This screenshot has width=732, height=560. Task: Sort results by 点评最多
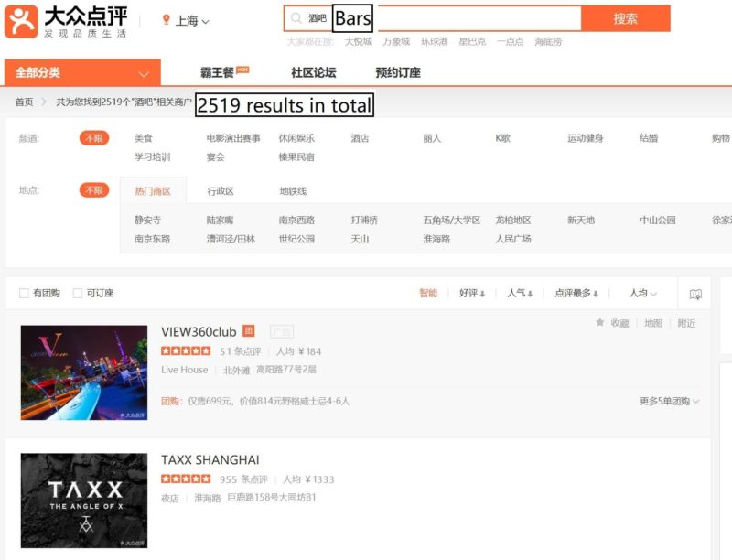coord(576,293)
